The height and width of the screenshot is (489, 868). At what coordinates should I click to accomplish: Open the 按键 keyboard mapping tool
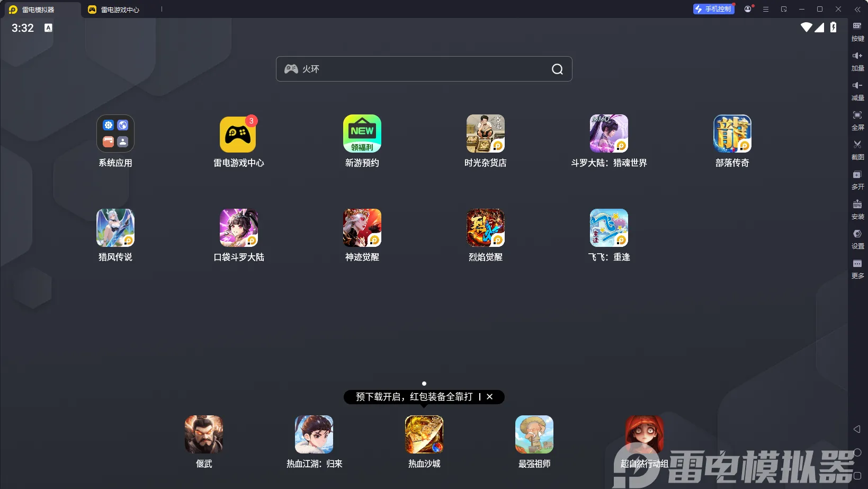[x=857, y=31]
